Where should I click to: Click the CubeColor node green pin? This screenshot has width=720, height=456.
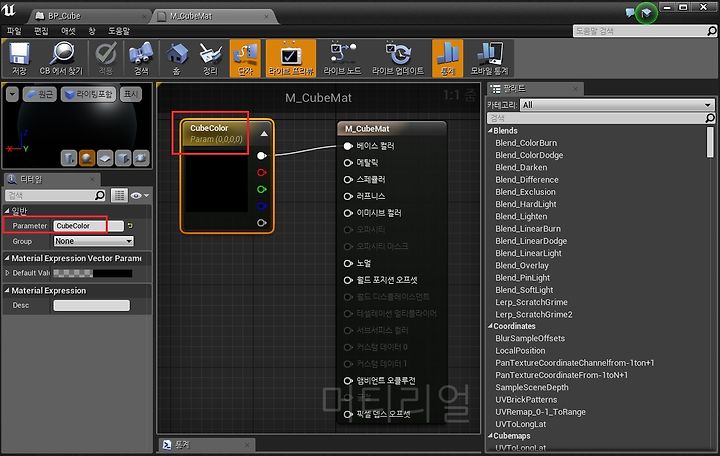pos(261,189)
